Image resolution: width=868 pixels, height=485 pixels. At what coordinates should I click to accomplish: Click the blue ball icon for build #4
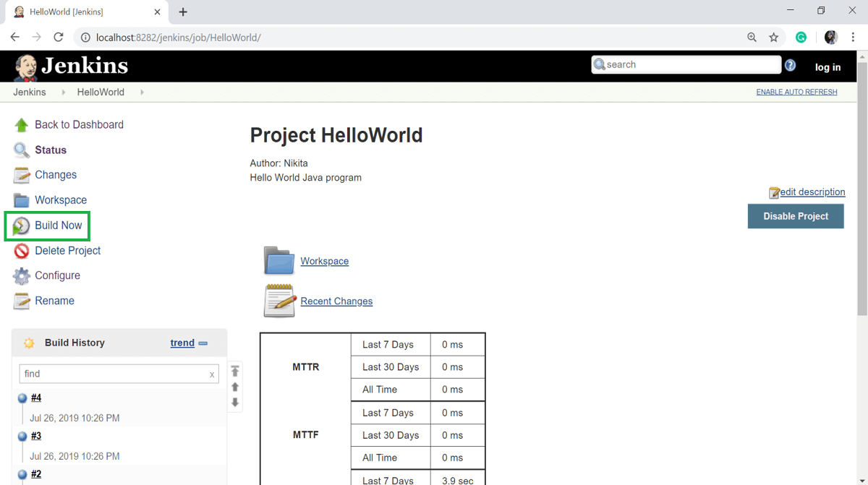click(22, 398)
